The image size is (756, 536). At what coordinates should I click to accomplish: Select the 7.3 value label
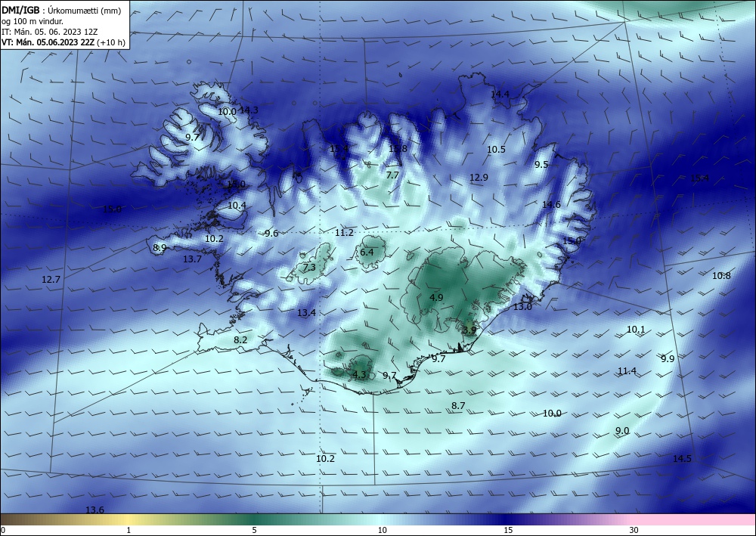tap(309, 268)
